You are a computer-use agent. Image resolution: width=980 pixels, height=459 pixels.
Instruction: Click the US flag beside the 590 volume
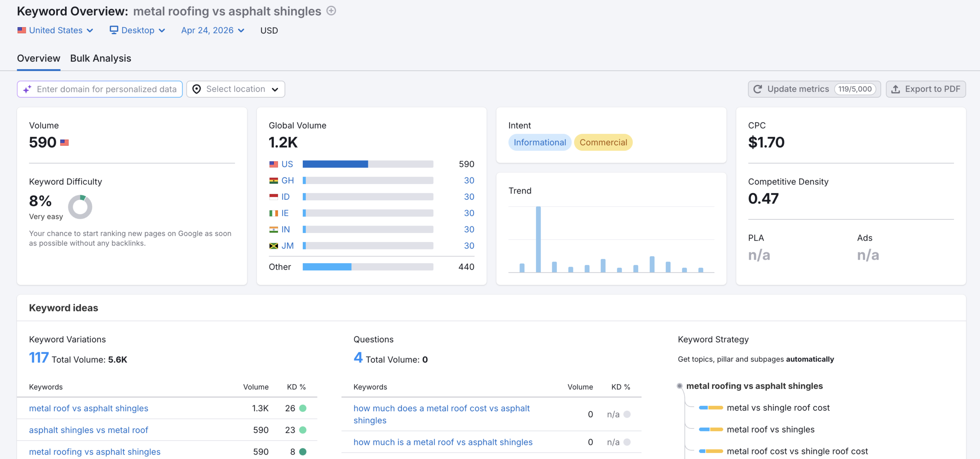(x=64, y=142)
